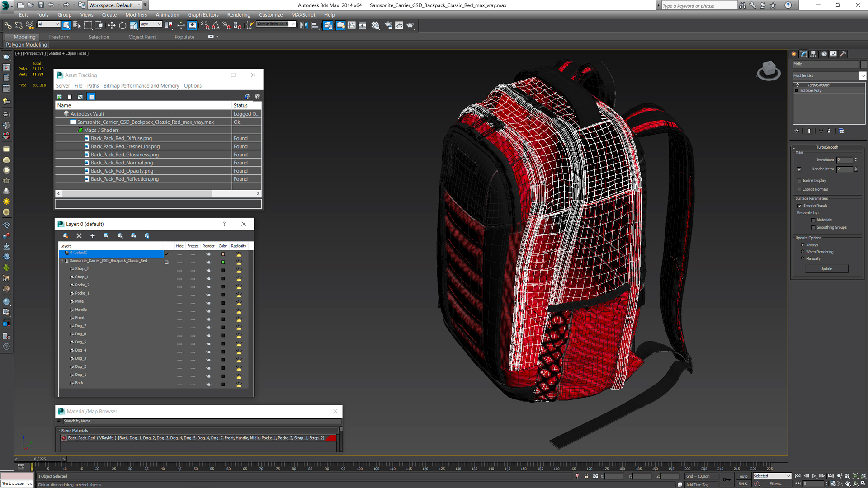Click the Update button in TurboSmooth

(x=826, y=269)
